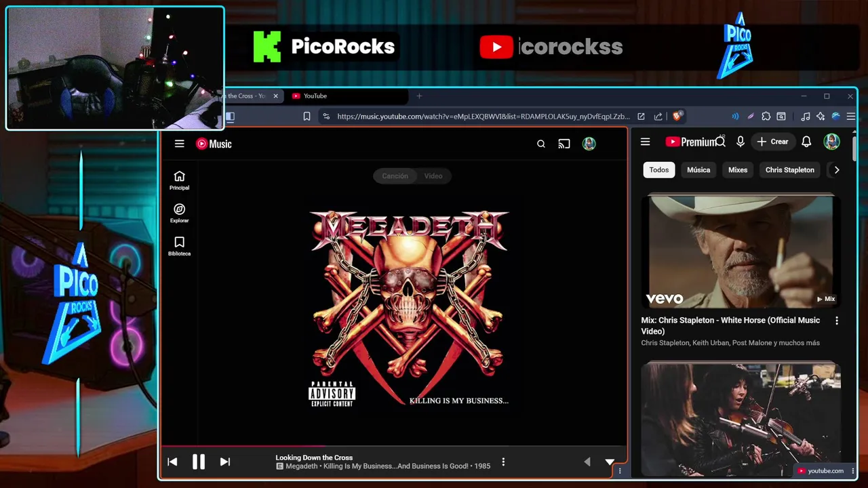
Task: Search in YouTube Music
Action: click(x=541, y=144)
